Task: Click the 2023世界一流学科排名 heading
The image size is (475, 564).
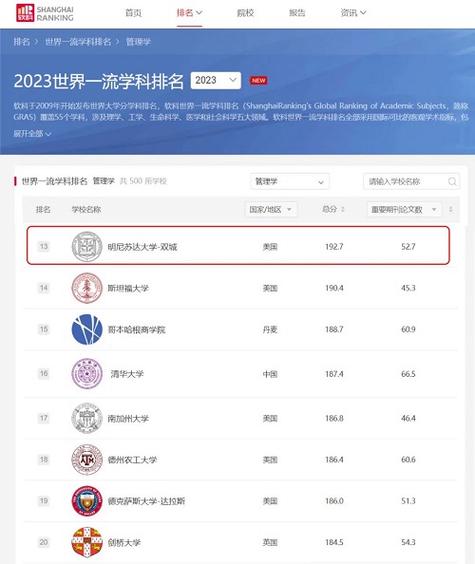Action: [99, 81]
